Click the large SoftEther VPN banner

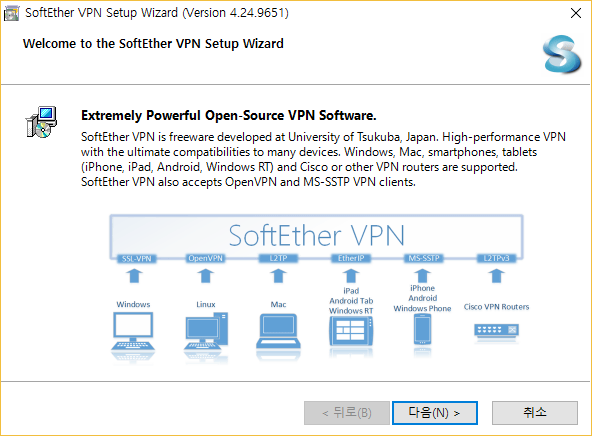coord(316,235)
